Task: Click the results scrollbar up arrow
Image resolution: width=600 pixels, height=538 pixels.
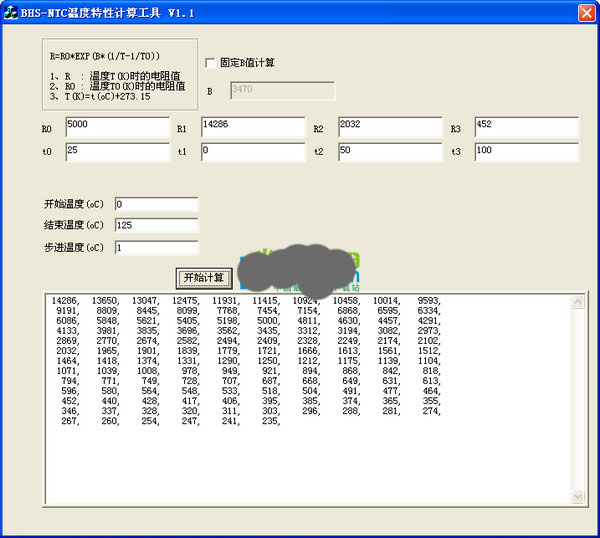Action: coord(577,302)
